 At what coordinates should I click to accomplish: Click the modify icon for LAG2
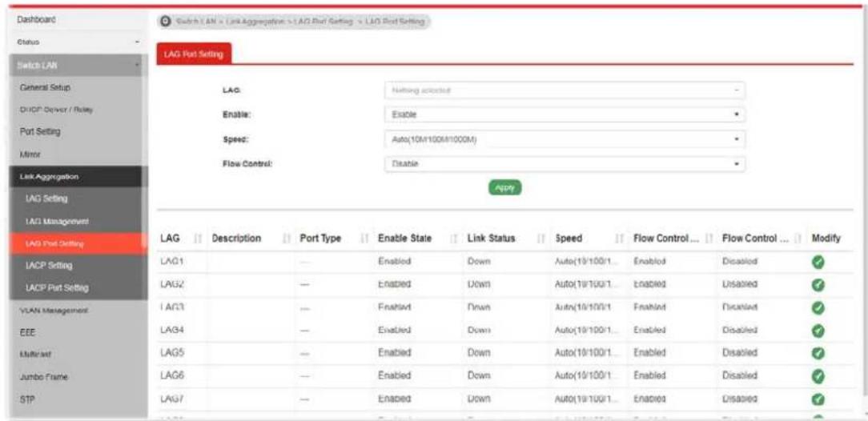click(818, 284)
